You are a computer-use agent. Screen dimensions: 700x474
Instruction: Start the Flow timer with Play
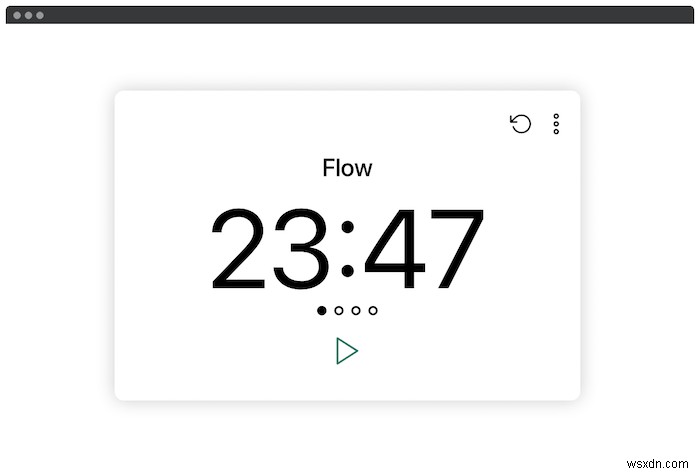pyautogui.click(x=347, y=351)
